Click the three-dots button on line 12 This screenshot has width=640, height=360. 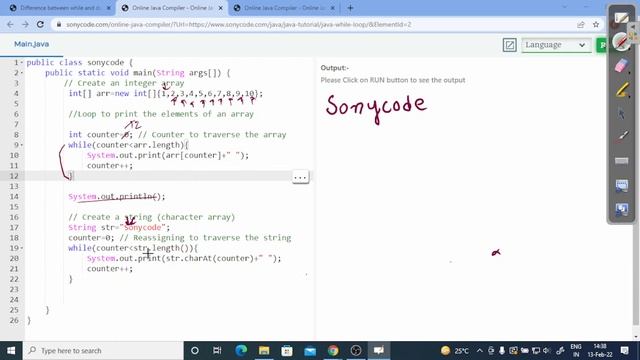click(x=300, y=177)
